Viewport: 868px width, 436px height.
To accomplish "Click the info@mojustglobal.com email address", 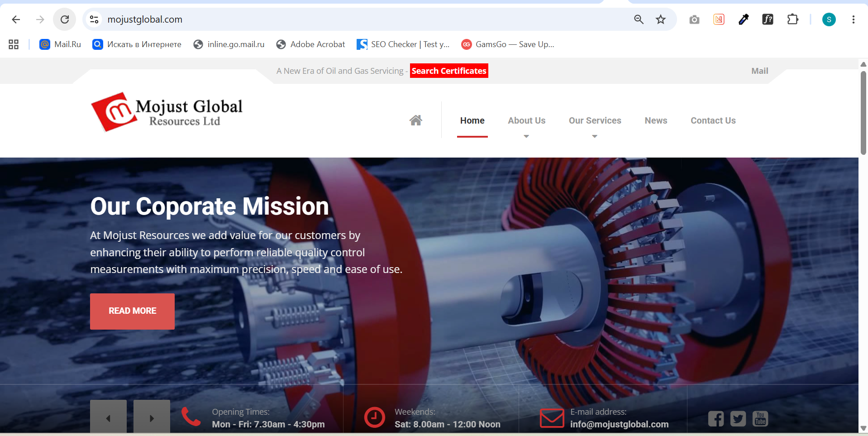I will pyautogui.click(x=619, y=424).
